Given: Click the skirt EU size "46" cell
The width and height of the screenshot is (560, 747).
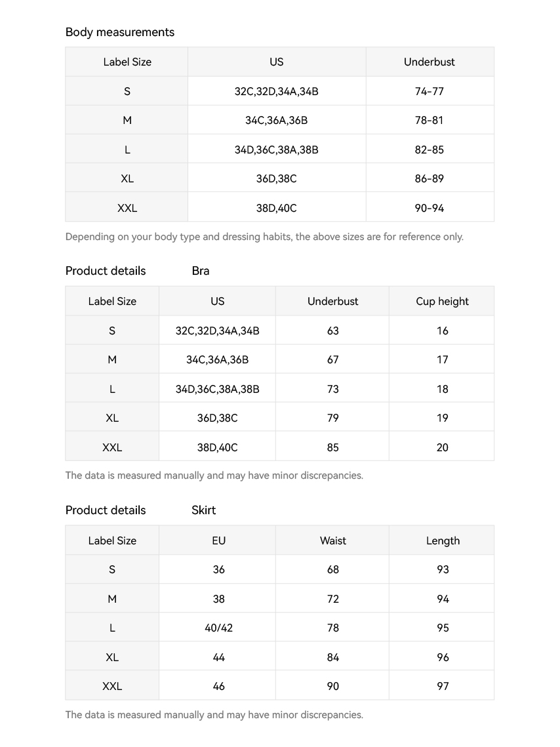Looking at the screenshot, I should pyautogui.click(x=218, y=686).
